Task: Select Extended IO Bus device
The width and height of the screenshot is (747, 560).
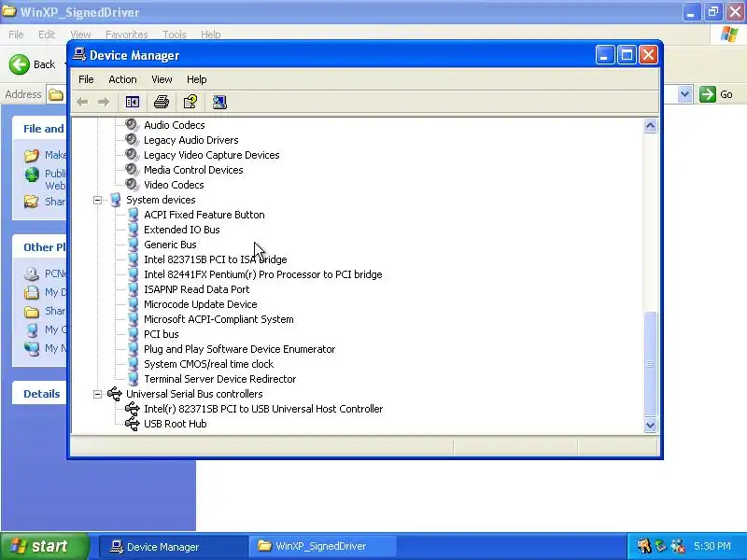Action: point(181,230)
